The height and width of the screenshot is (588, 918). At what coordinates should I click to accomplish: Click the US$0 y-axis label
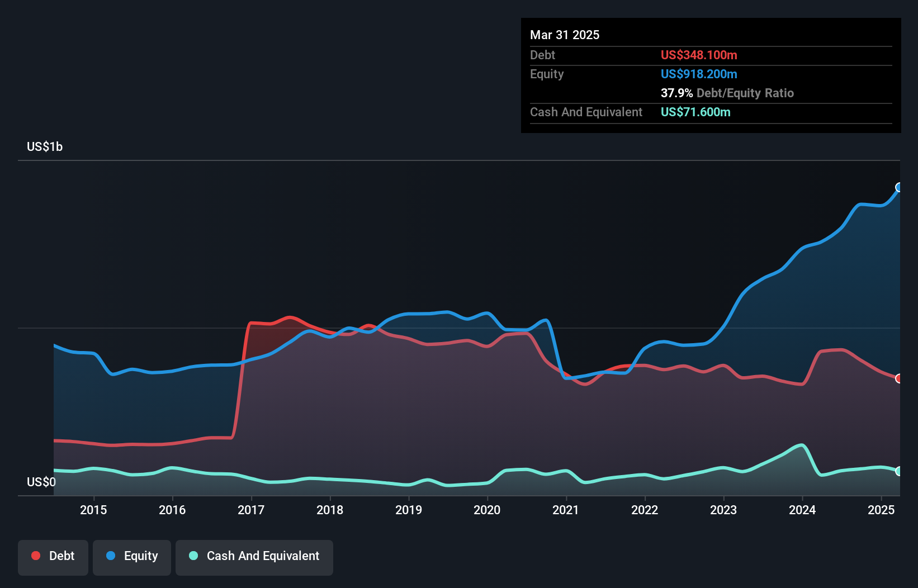click(x=41, y=482)
